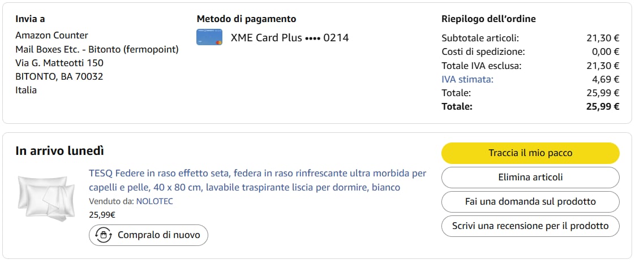Click the Riepilogo dell'ordine heading
This screenshot has width=644, height=268.
(488, 19)
